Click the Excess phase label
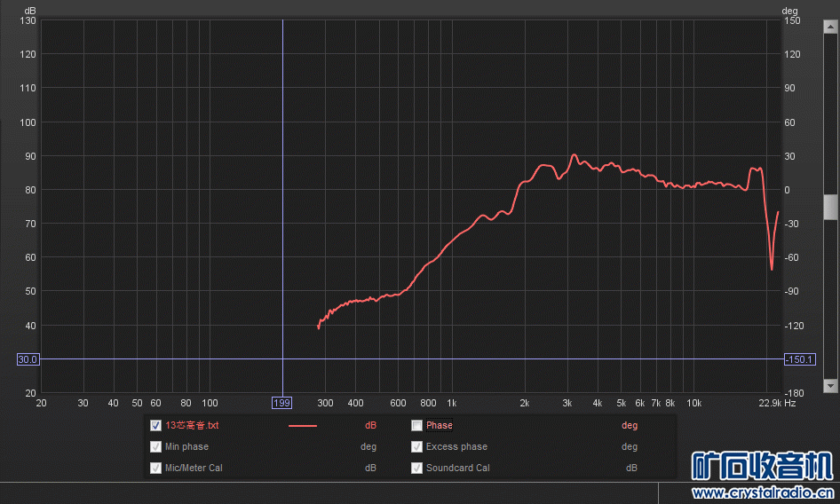The image size is (840, 504). pyautogui.click(x=456, y=446)
